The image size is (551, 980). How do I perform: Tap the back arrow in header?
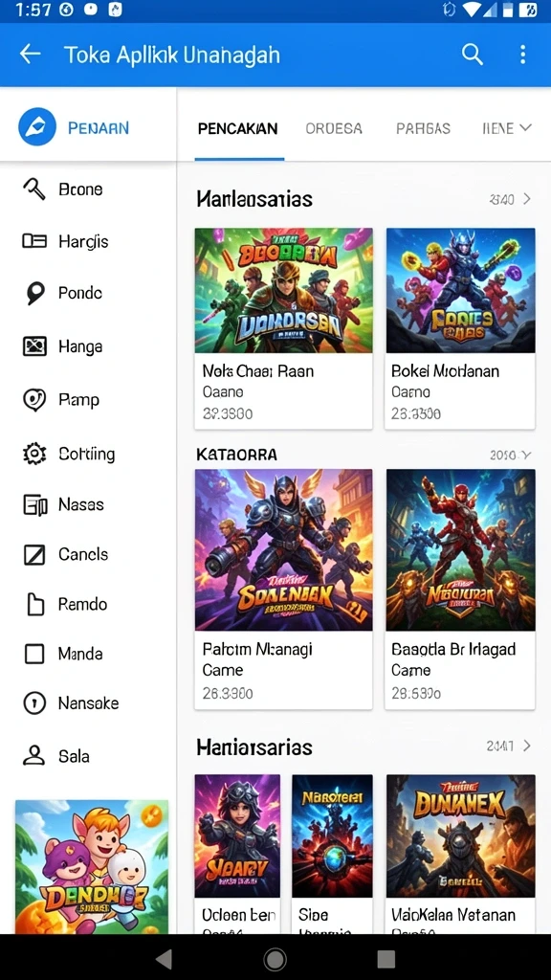[x=30, y=55]
